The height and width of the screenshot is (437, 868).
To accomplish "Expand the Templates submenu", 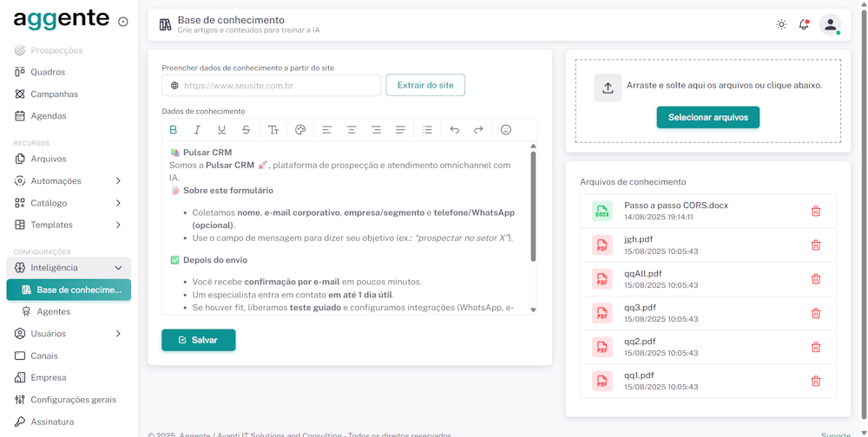I will coord(118,225).
